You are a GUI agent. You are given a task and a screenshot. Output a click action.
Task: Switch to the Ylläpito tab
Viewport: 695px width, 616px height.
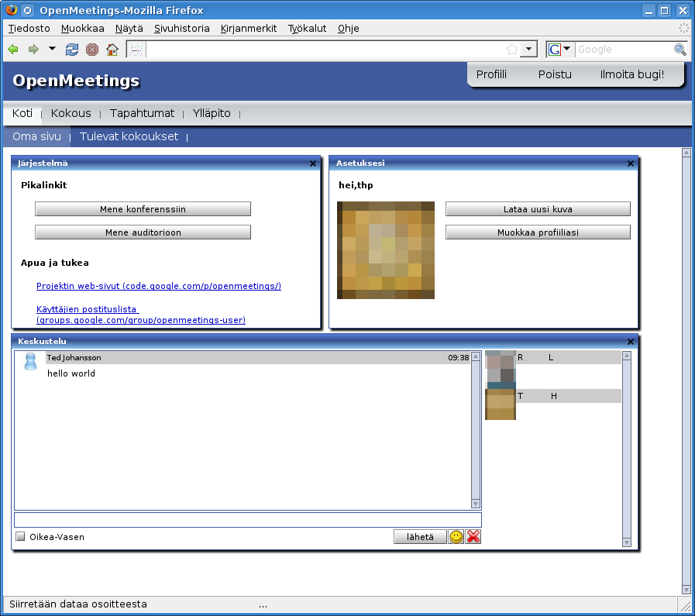tap(212, 113)
